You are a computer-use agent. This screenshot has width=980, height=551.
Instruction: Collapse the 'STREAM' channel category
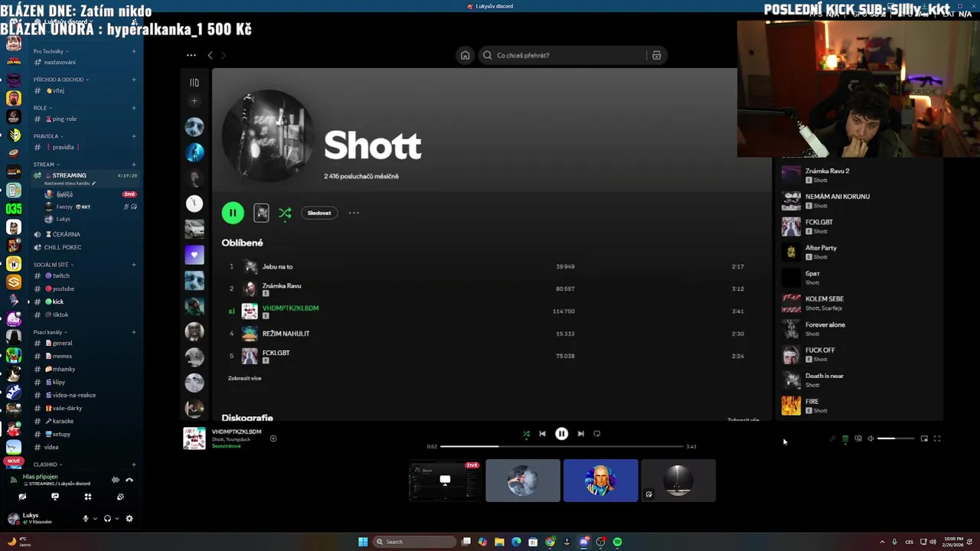click(x=47, y=165)
